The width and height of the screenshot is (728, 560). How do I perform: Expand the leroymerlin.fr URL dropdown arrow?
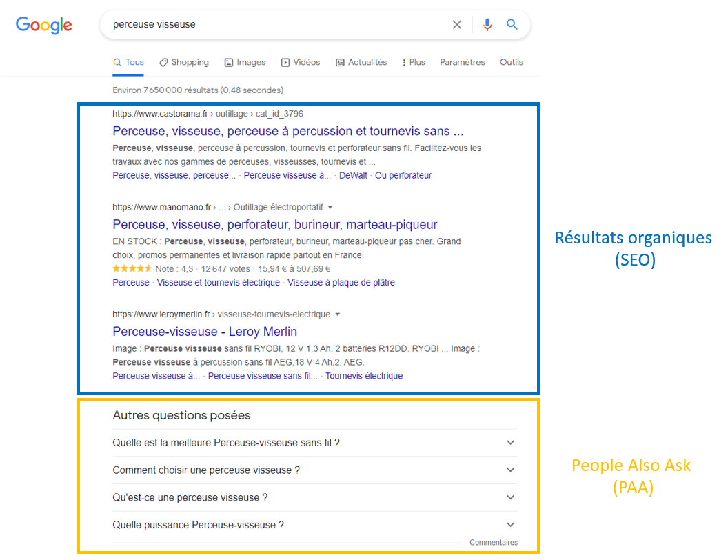[x=338, y=314]
